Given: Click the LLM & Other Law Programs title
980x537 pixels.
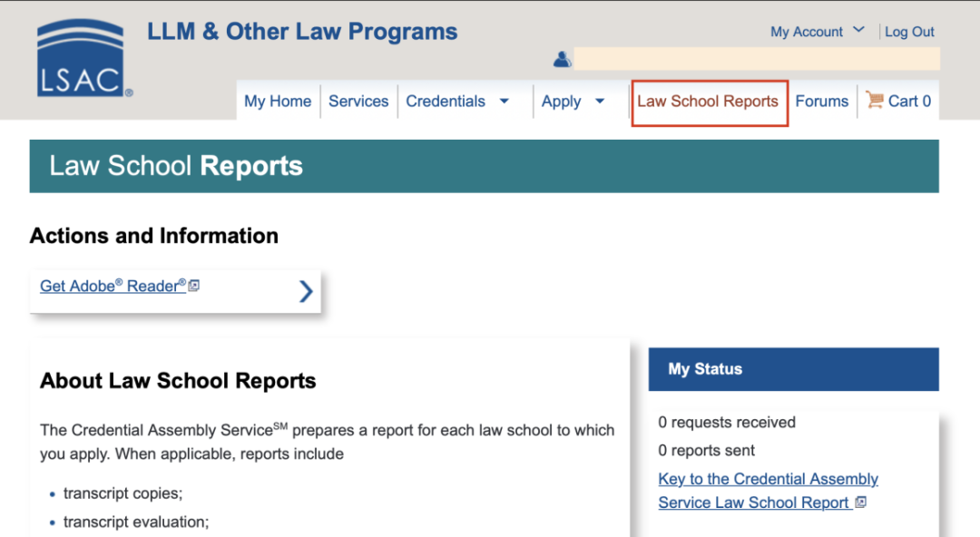Looking at the screenshot, I should click(302, 31).
